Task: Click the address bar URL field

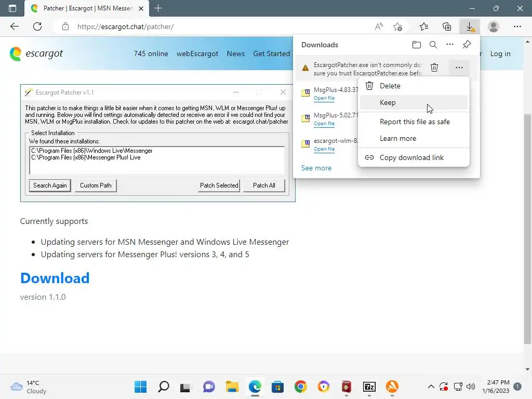Action: click(x=217, y=26)
